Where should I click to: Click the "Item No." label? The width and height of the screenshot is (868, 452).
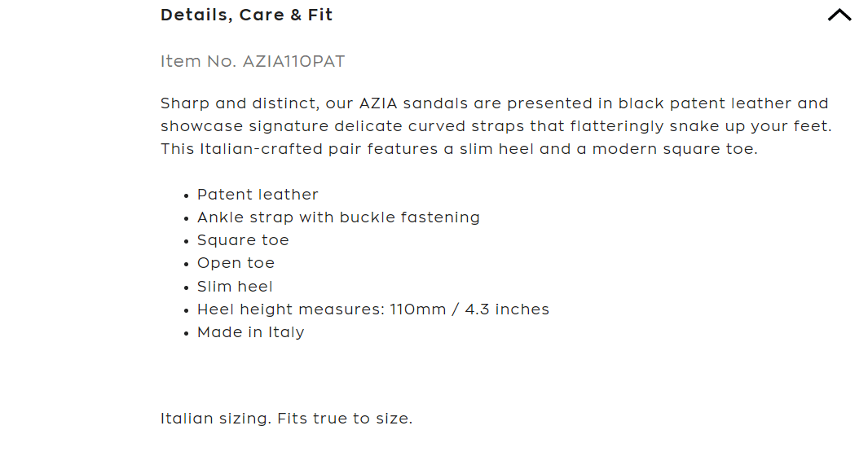pyautogui.click(x=199, y=62)
